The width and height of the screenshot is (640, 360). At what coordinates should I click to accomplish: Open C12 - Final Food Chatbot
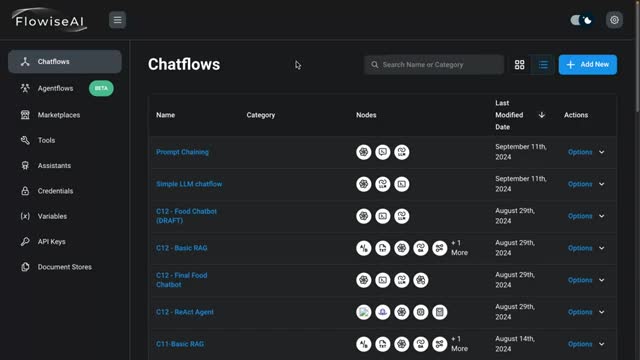[x=182, y=280]
